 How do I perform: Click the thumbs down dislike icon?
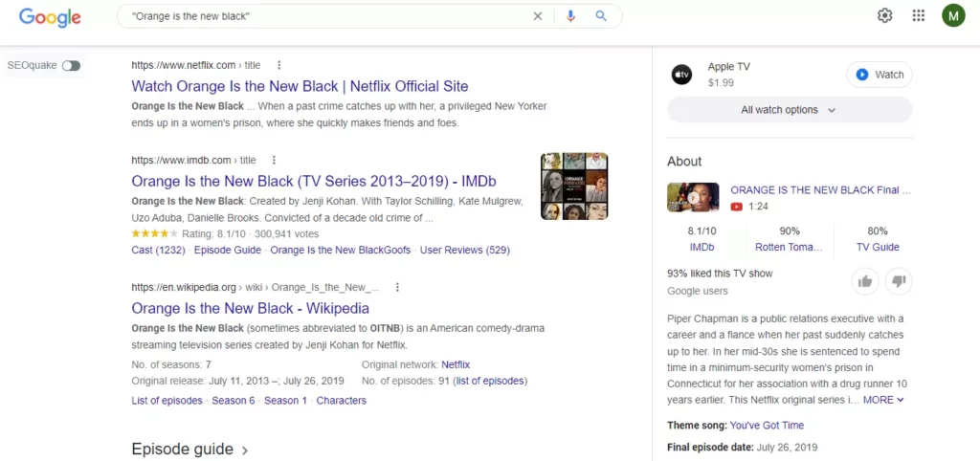coord(899,281)
